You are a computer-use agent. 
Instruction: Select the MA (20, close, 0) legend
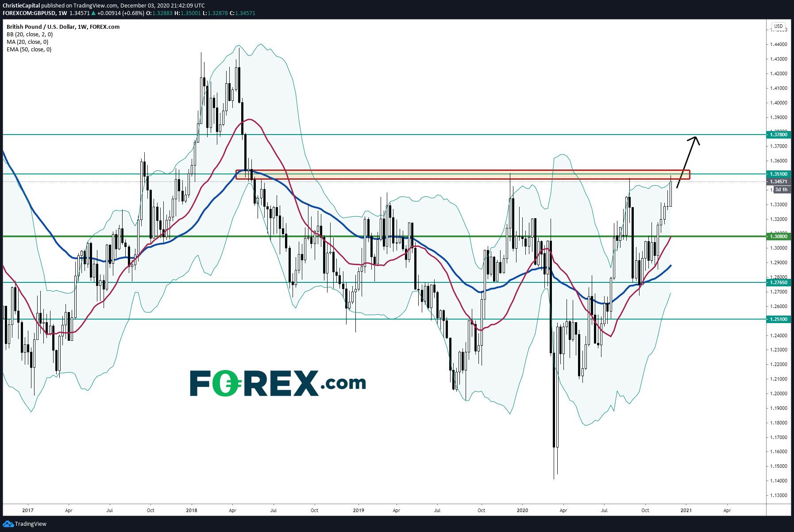[x=27, y=42]
